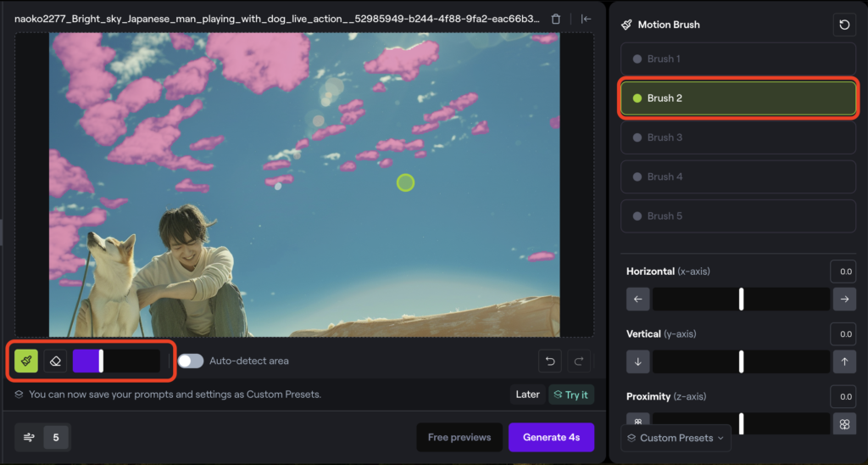Click the Horizontal x-axis value field
This screenshot has height=465, width=868.
pyautogui.click(x=843, y=272)
